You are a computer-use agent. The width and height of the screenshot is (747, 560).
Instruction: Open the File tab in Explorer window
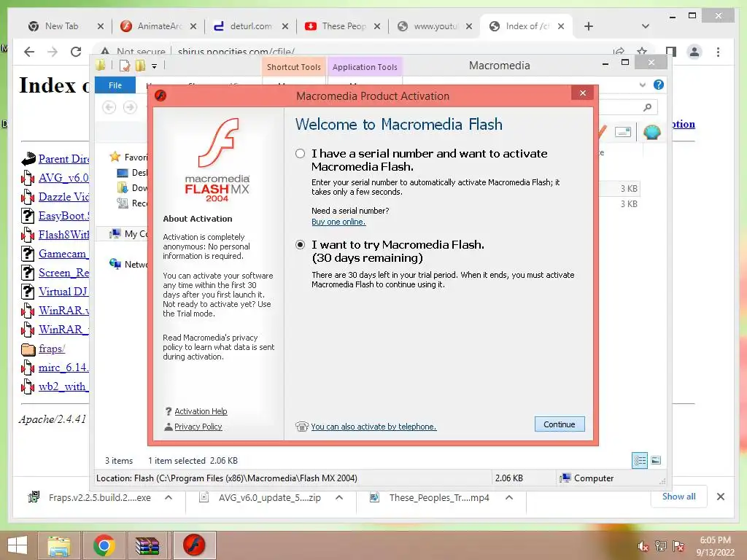(x=115, y=85)
